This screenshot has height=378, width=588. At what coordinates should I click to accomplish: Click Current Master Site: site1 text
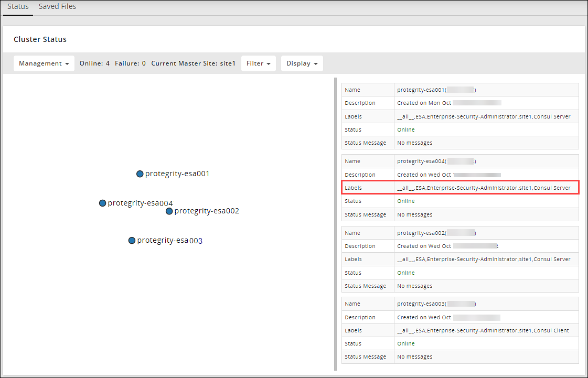[192, 63]
